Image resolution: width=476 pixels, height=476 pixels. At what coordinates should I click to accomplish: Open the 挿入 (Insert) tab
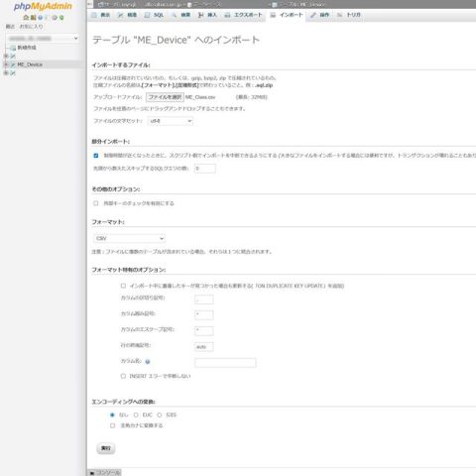pyautogui.click(x=207, y=15)
